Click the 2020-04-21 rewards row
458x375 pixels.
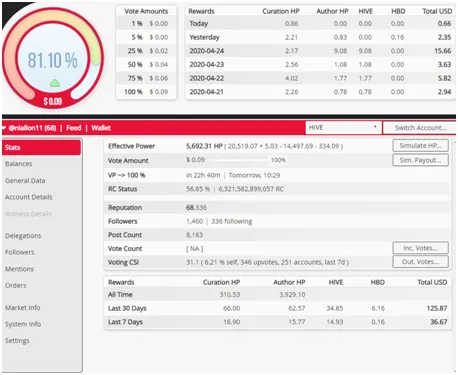(320, 92)
